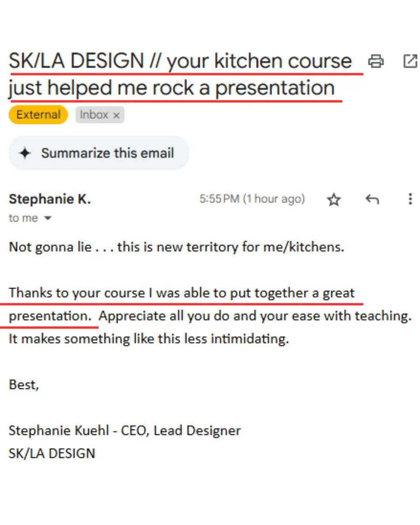This screenshot has height=525, width=420.
Task: Open sender name Stephanie K. contact card
Action: tap(50, 199)
